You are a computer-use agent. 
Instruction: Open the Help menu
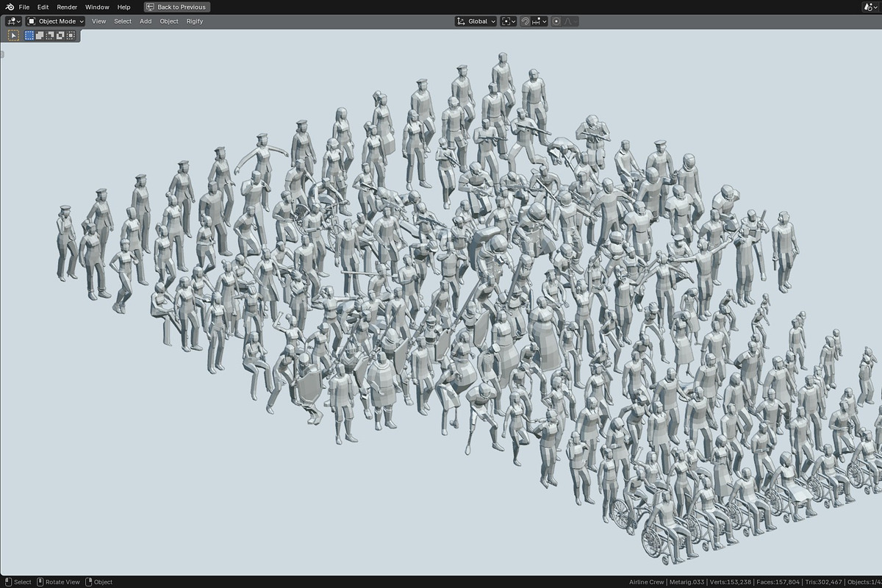pos(123,7)
